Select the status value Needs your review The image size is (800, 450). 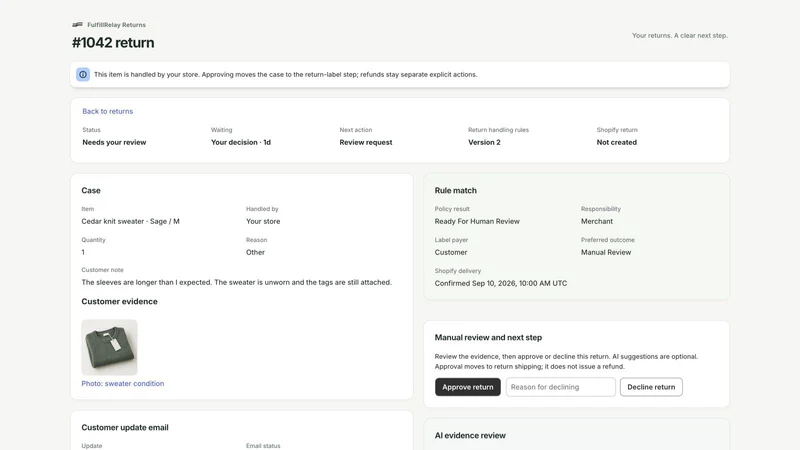[x=114, y=142]
